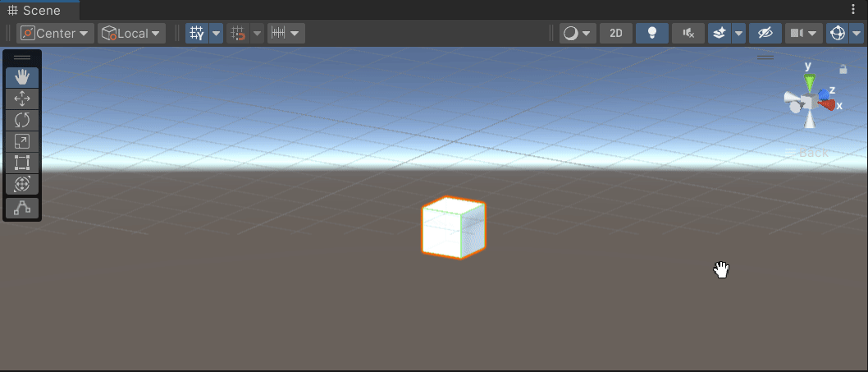Select the Move tool

[22, 99]
